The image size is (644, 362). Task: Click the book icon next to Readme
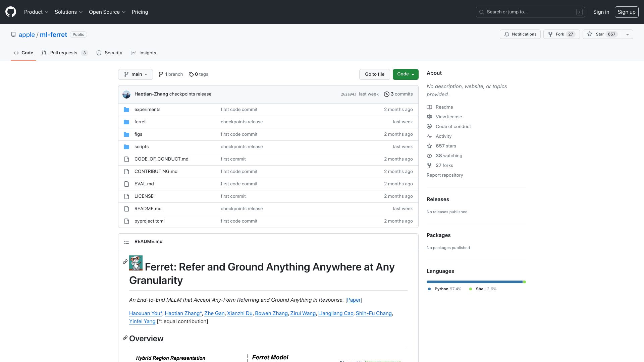pyautogui.click(x=429, y=107)
